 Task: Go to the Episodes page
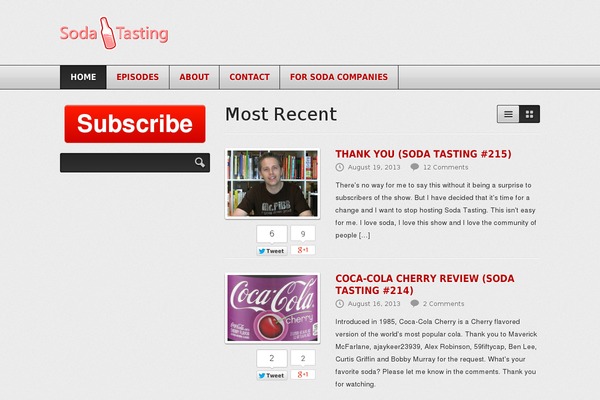[138, 77]
